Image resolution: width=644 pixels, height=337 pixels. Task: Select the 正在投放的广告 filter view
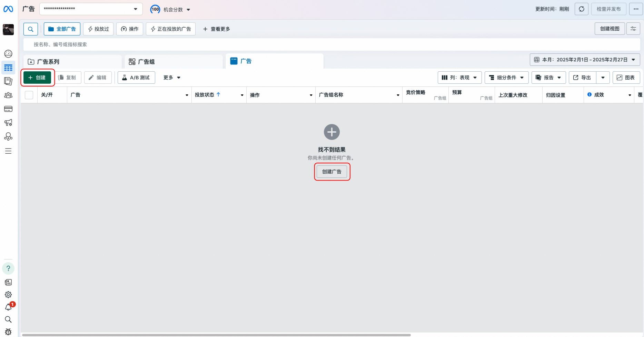171,29
